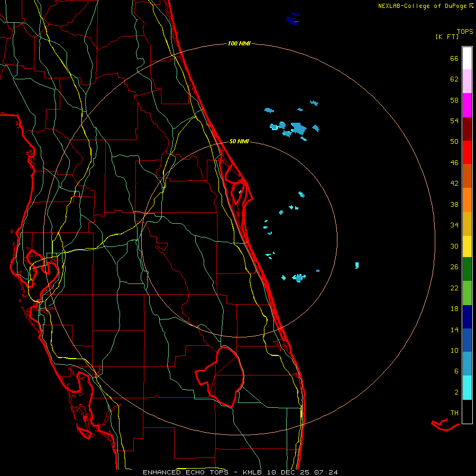Viewport: 476px width, 476px height.
Task: Select the dark green legend swatch
Action: coord(467,269)
